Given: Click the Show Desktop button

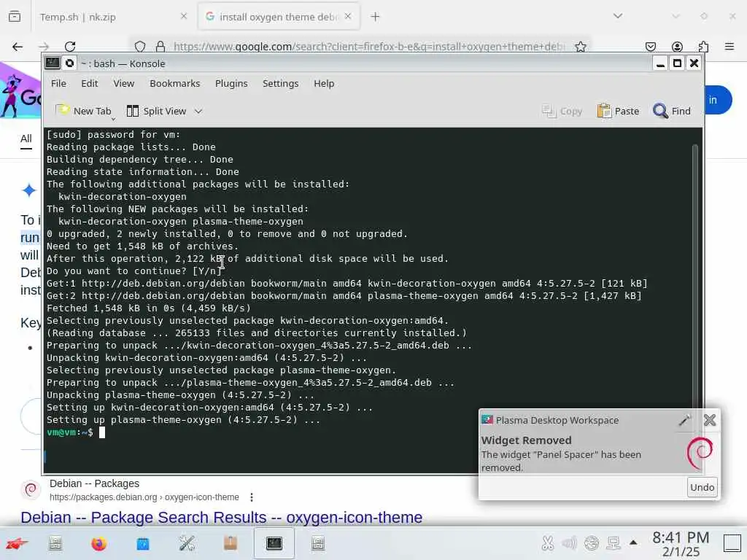Looking at the screenshot, I should click(732, 543).
